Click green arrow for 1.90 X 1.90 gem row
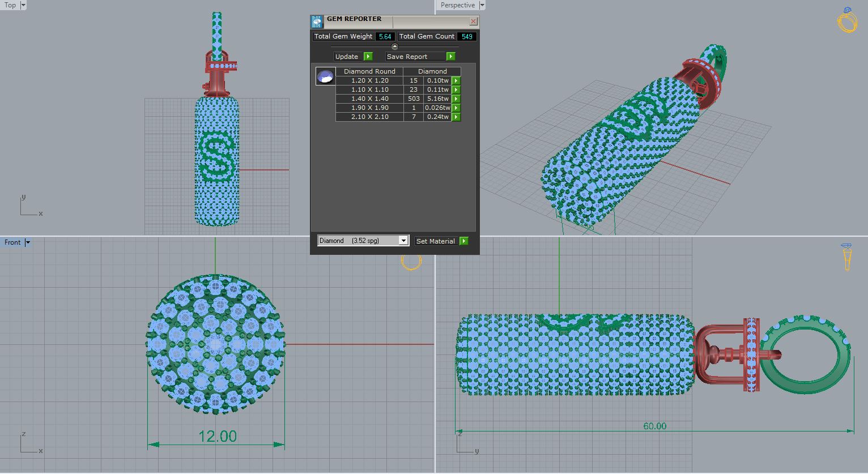Viewport: 868px width, 474px height. [x=456, y=108]
